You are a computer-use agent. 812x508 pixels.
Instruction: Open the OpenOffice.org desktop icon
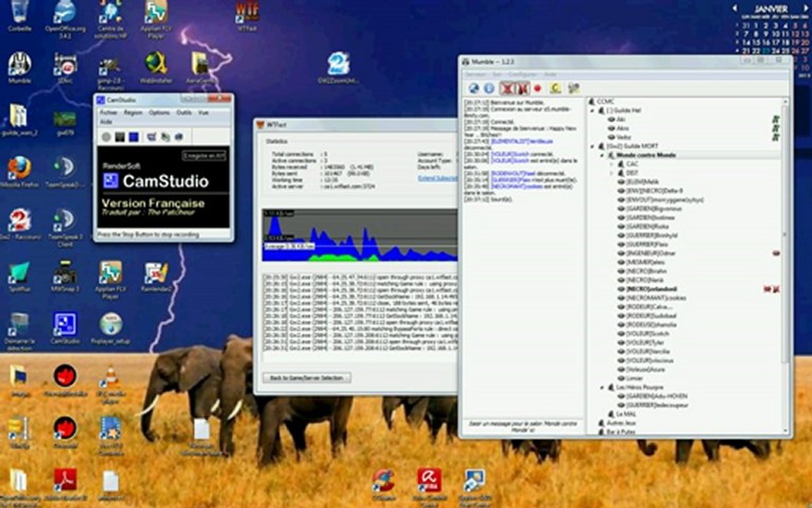coord(65,18)
